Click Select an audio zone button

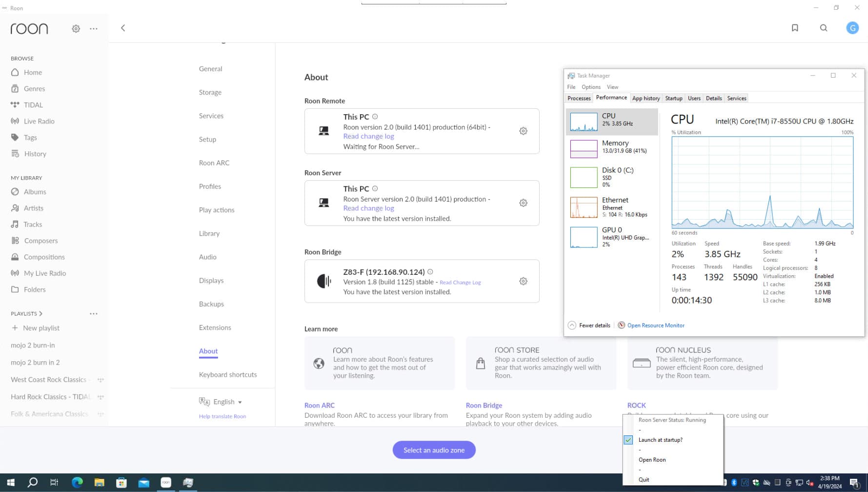(434, 450)
